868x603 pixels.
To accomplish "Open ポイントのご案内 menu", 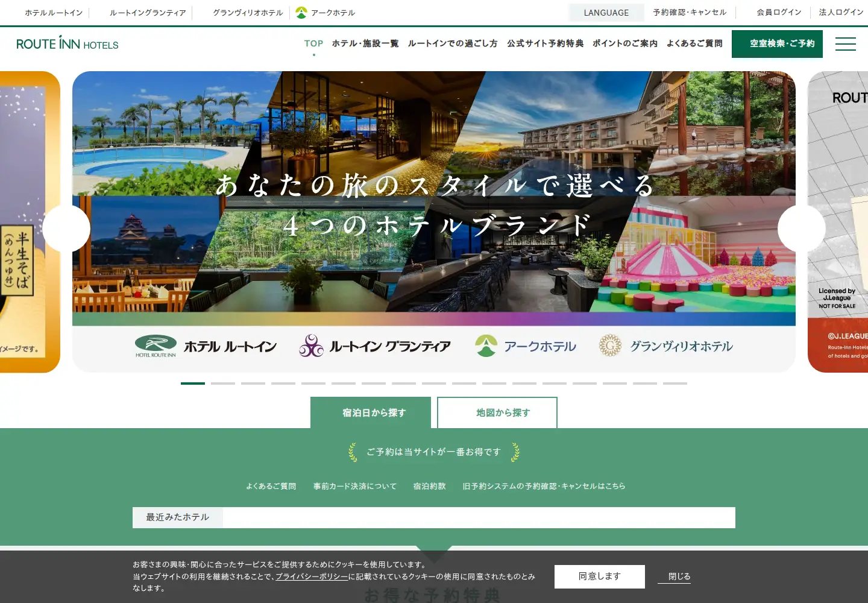I will pyautogui.click(x=625, y=43).
